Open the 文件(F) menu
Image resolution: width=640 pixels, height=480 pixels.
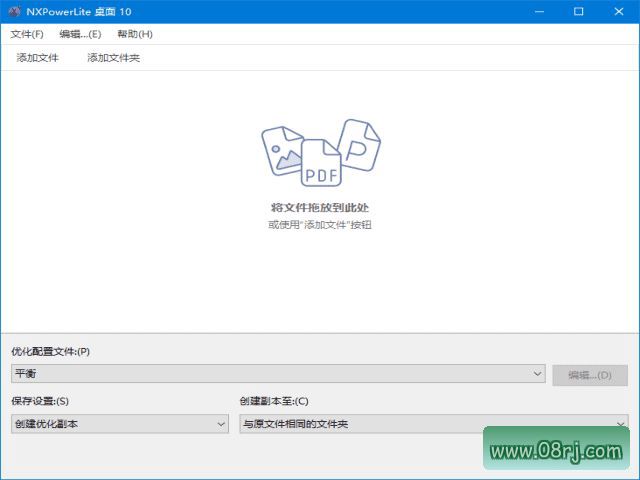(x=27, y=34)
